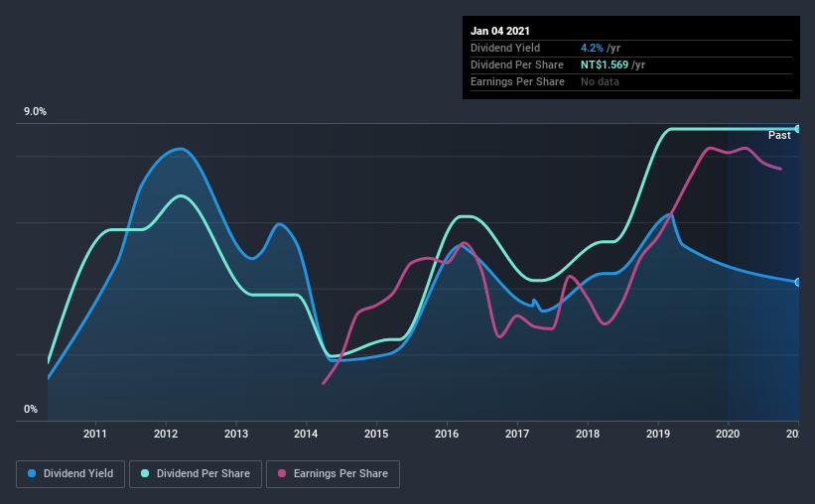The height and width of the screenshot is (504, 815).
Task: Click the Dividend Yield row label in tooltip
Action: click(505, 48)
